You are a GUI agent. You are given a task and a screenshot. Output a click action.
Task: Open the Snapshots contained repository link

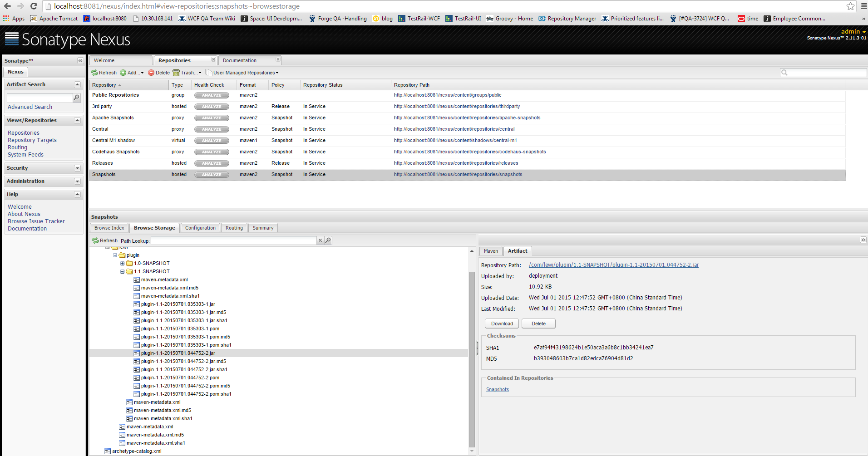(x=498, y=389)
